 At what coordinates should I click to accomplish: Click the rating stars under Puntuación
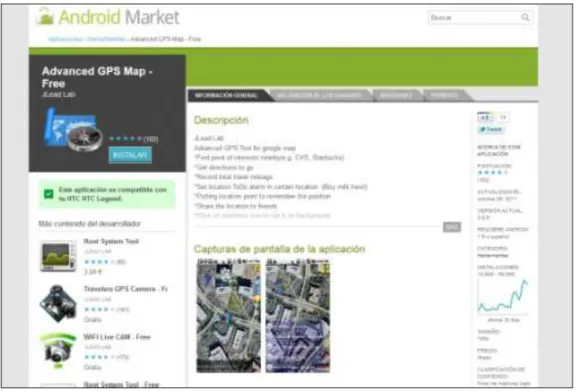click(492, 173)
